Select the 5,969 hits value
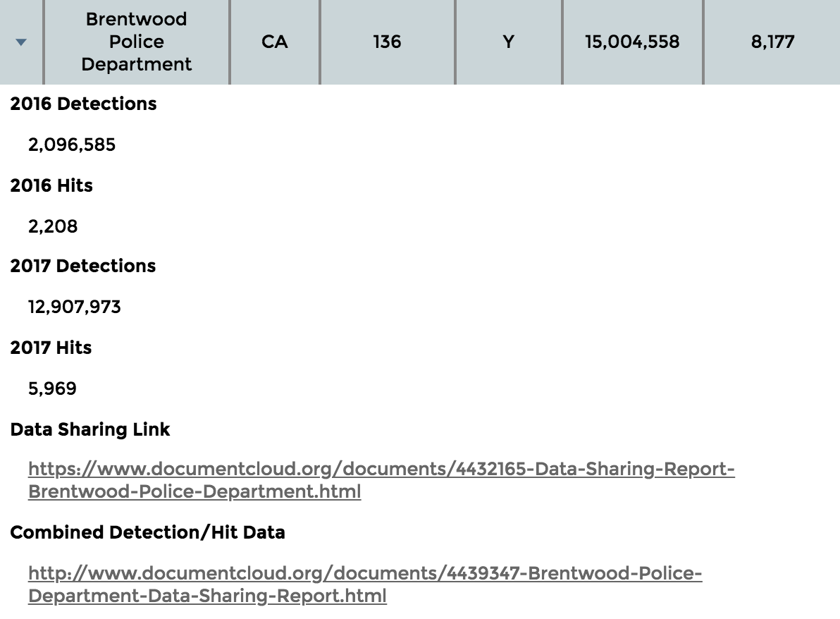The image size is (840, 619). 52,388
